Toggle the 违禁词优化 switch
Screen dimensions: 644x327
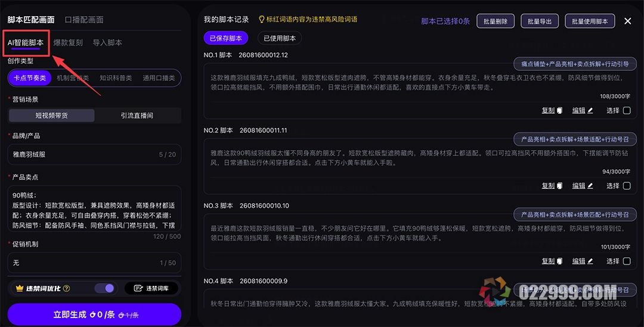pyautogui.click(x=105, y=288)
